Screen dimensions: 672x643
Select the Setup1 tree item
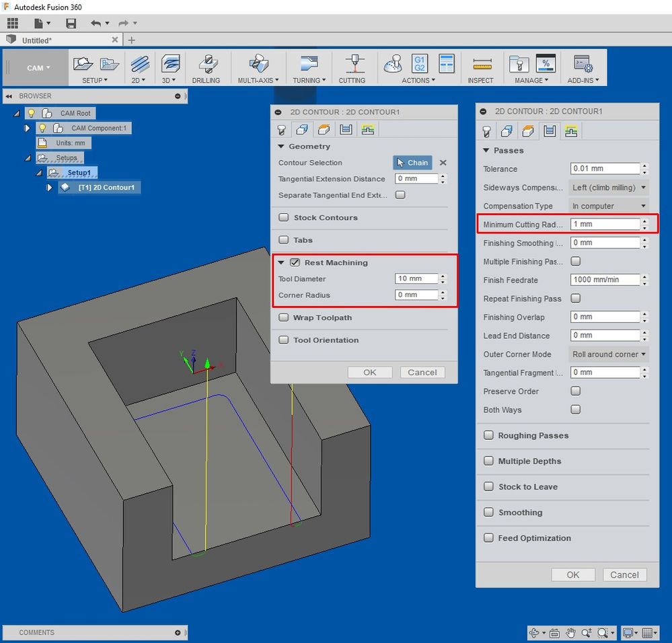click(x=79, y=173)
